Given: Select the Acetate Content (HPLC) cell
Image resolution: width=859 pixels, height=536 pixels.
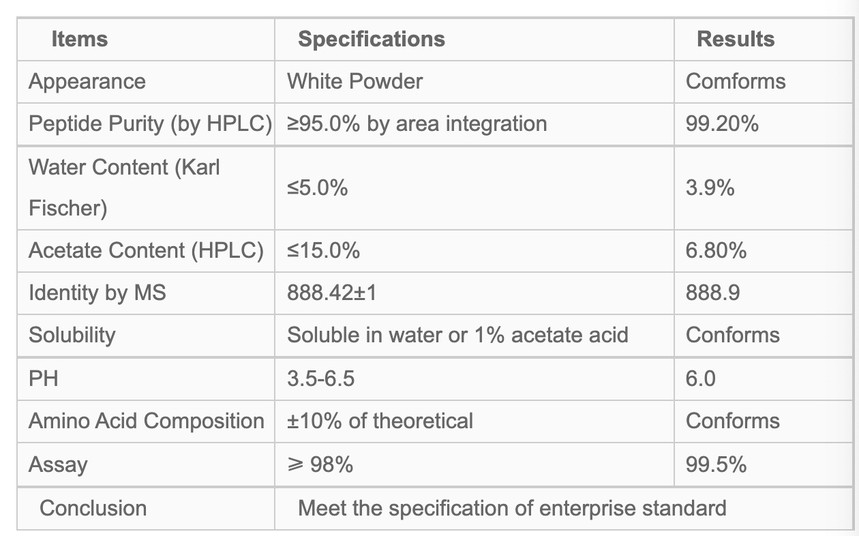Looking at the screenshot, I should click(x=146, y=251).
